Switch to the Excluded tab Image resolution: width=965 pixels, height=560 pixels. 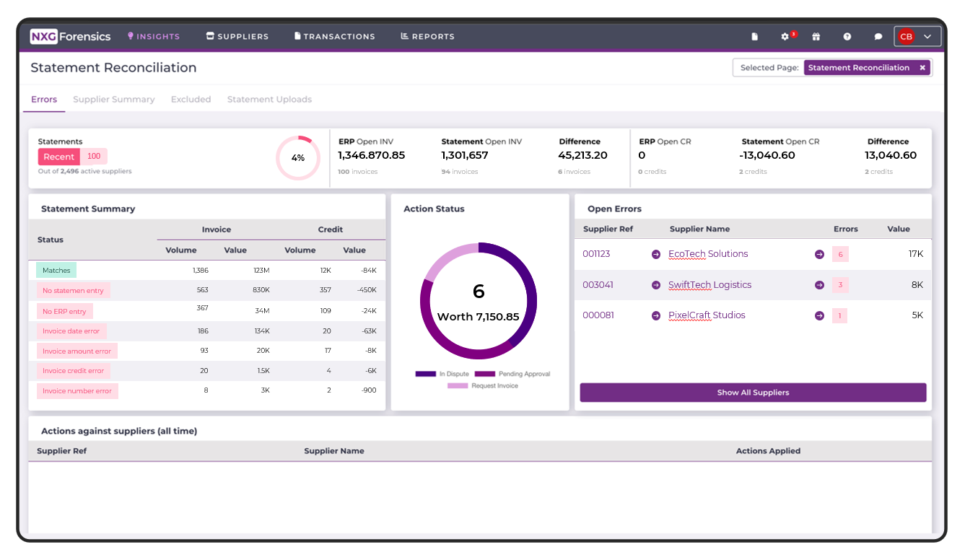point(191,100)
